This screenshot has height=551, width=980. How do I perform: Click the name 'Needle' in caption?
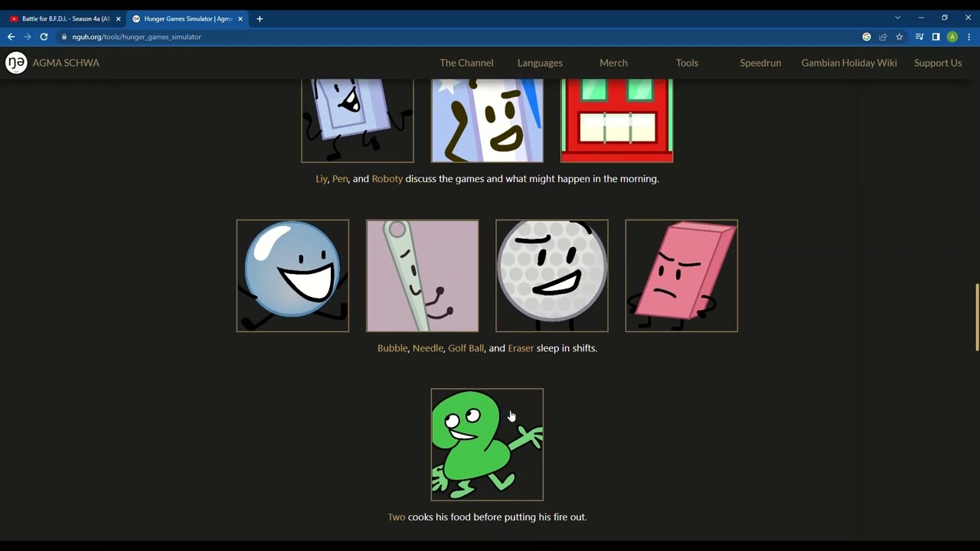[x=427, y=348]
